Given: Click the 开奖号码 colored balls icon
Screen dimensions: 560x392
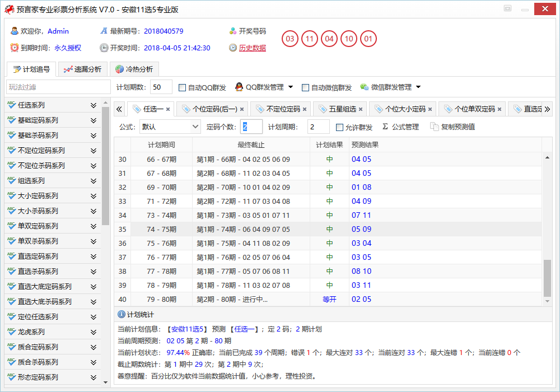Looking at the screenshot, I should [233, 31].
